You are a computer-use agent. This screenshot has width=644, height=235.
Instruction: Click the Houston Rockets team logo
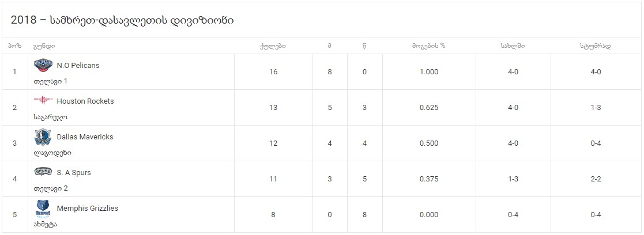(43, 101)
